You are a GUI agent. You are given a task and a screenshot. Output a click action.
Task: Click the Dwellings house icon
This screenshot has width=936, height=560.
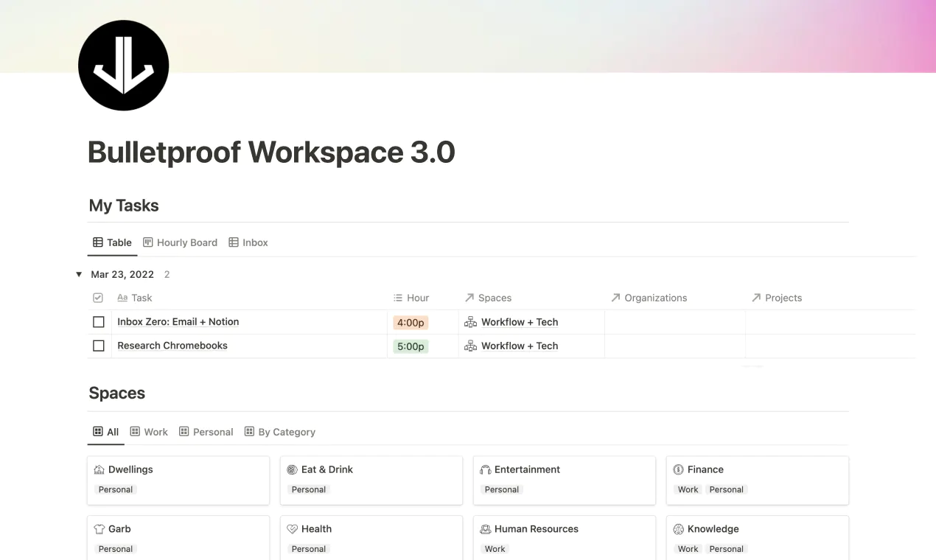[99, 469]
